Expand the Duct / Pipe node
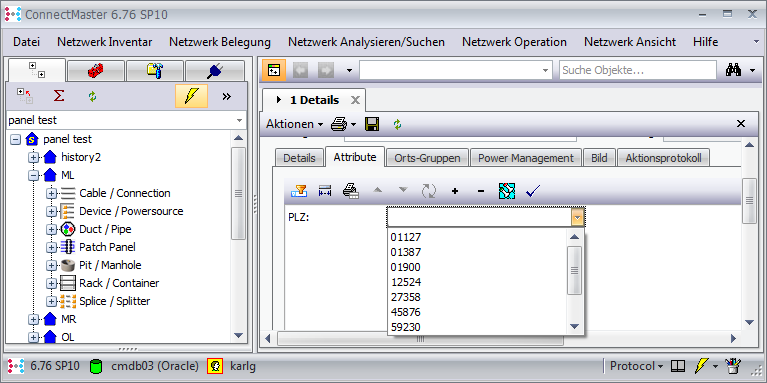Viewport: 767px width, 383px height. (51, 229)
